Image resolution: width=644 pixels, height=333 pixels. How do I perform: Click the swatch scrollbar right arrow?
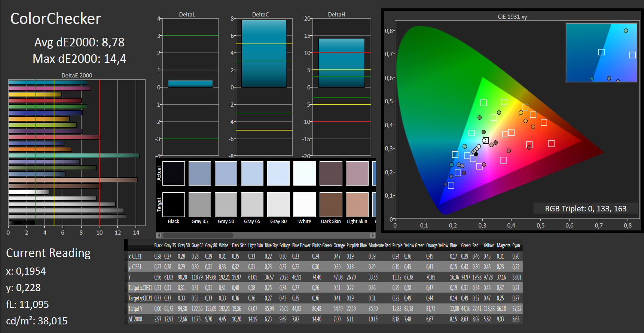(373, 235)
